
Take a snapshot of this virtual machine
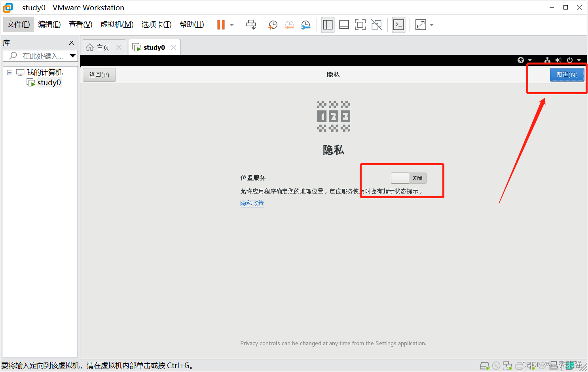click(273, 25)
